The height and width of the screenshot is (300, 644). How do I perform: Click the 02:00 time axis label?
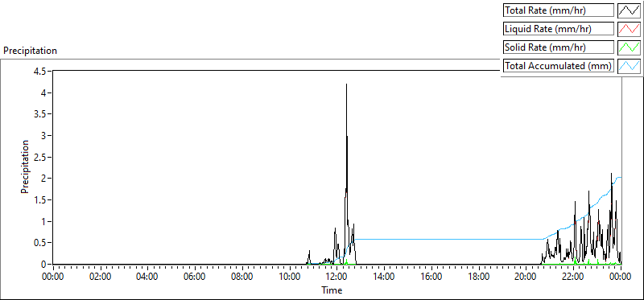click(100, 277)
